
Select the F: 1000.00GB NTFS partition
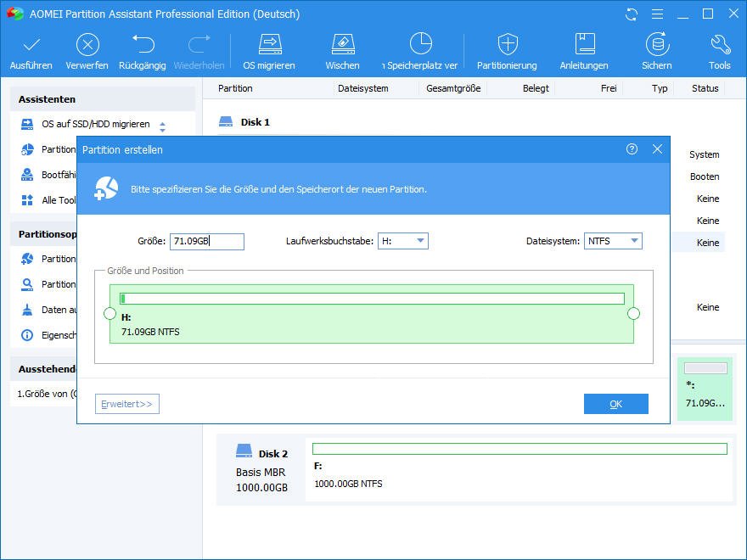[520, 468]
